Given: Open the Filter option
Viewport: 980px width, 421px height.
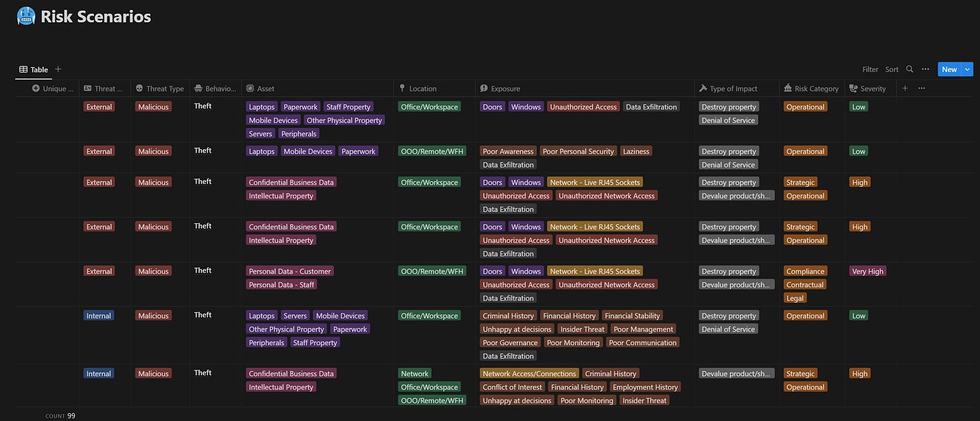Looking at the screenshot, I should [x=870, y=69].
